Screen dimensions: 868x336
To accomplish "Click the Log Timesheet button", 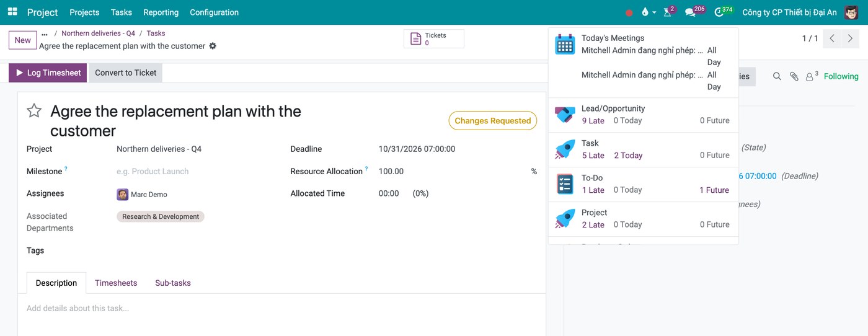I will (48, 73).
